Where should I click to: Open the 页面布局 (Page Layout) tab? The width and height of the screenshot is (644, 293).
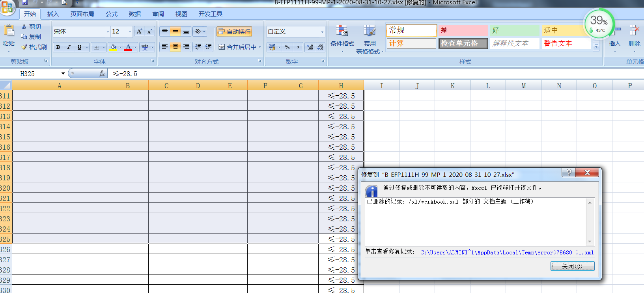pyautogui.click(x=82, y=14)
